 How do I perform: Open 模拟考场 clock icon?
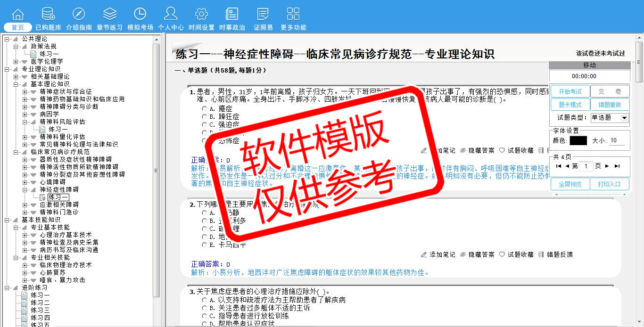pos(140,14)
